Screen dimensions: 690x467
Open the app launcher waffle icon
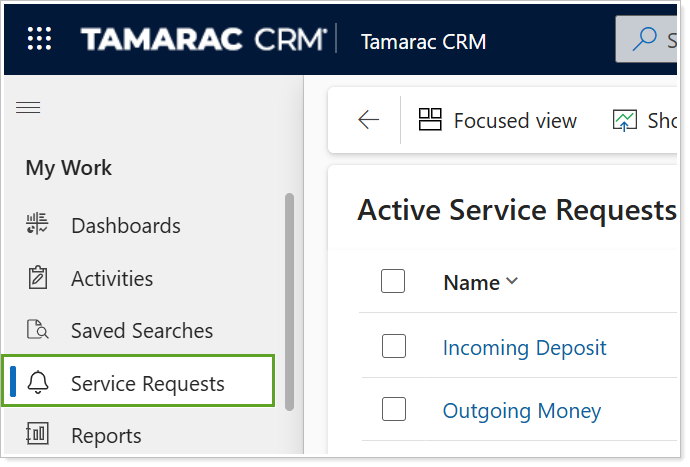pyautogui.click(x=39, y=40)
